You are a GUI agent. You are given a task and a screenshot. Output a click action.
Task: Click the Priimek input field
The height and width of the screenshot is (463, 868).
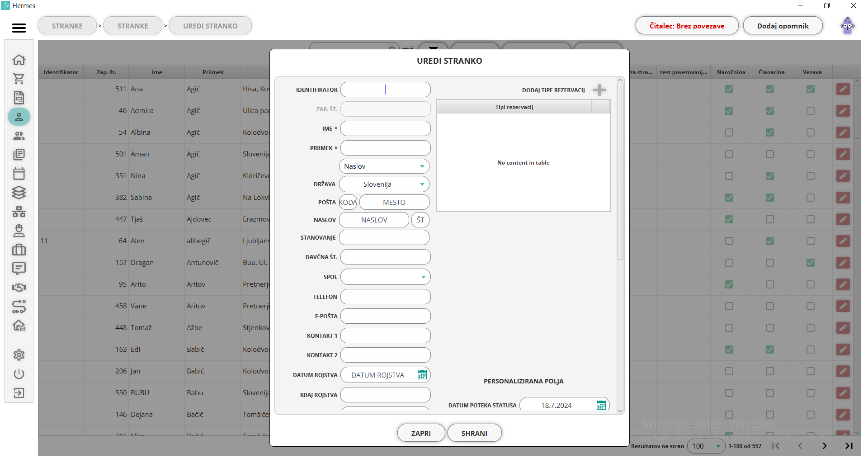(385, 148)
